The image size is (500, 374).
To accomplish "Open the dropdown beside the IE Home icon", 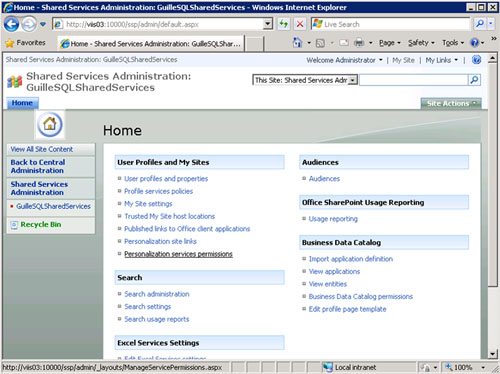I will point(309,43).
